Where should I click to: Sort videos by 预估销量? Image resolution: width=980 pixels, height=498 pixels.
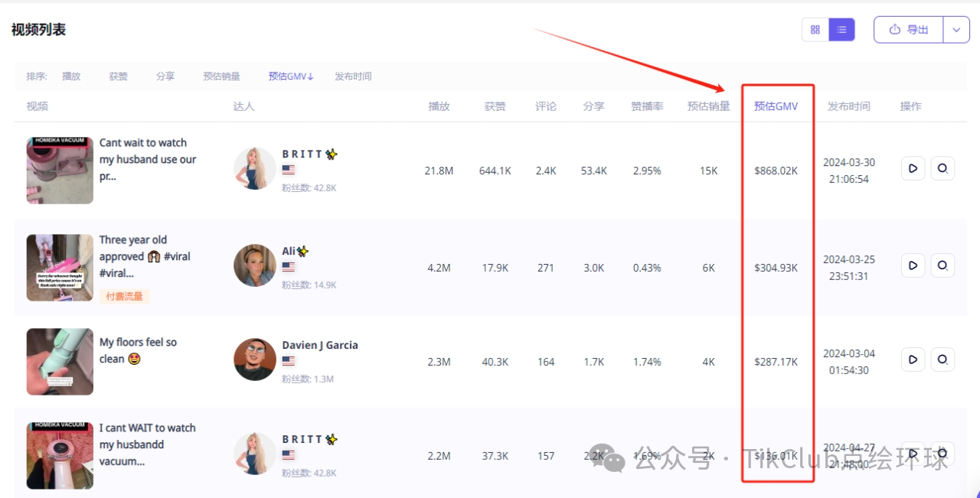pyautogui.click(x=221, y=76)
